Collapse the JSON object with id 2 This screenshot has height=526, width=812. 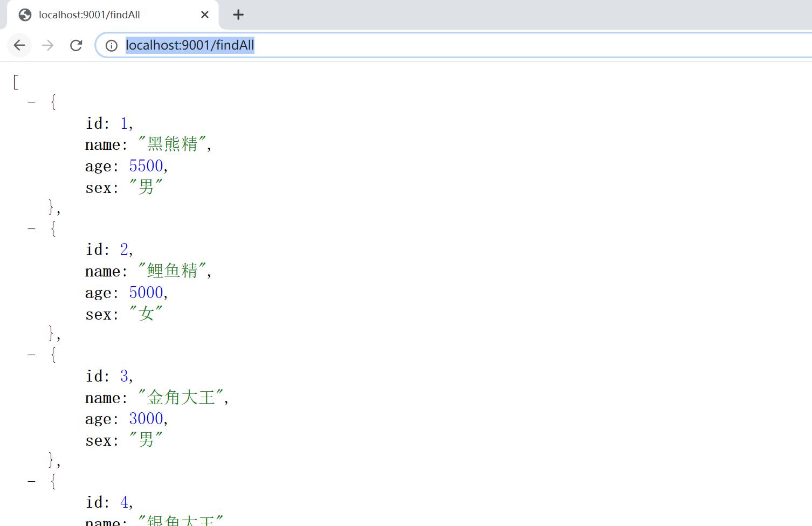tap(32, 229)
